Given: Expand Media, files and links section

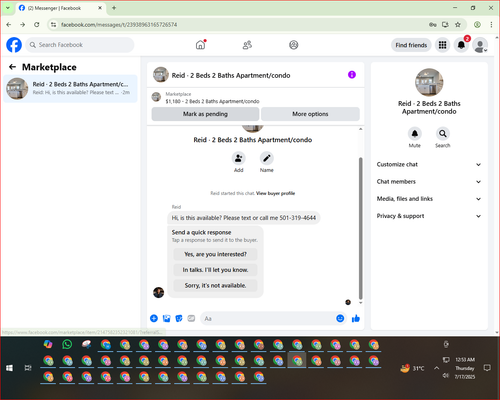Looking at the screenshot, I should (429, 199).
